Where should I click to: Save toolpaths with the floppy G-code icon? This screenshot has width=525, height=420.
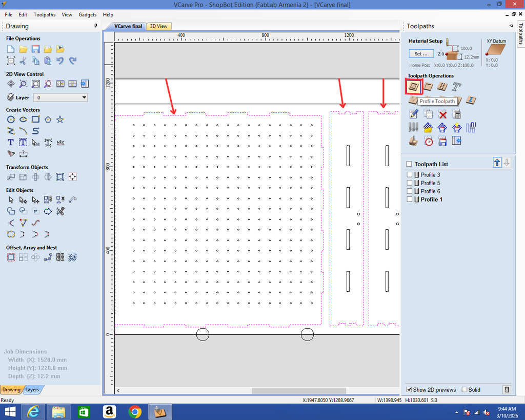point(442,142)
